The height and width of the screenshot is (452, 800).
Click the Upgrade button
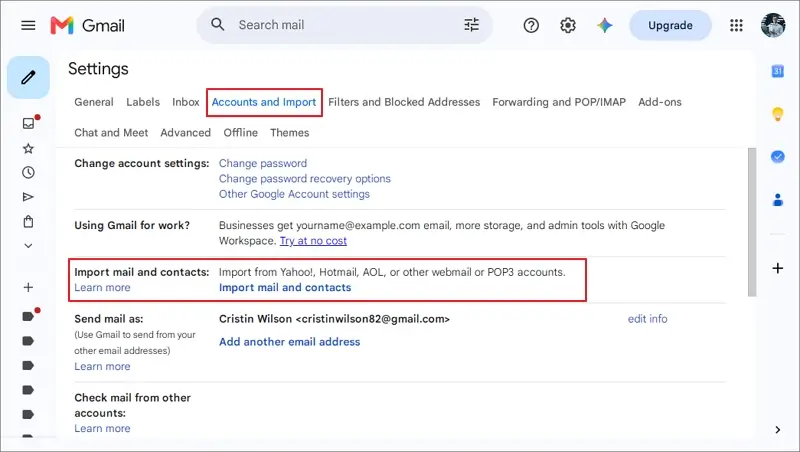point(670,25)
